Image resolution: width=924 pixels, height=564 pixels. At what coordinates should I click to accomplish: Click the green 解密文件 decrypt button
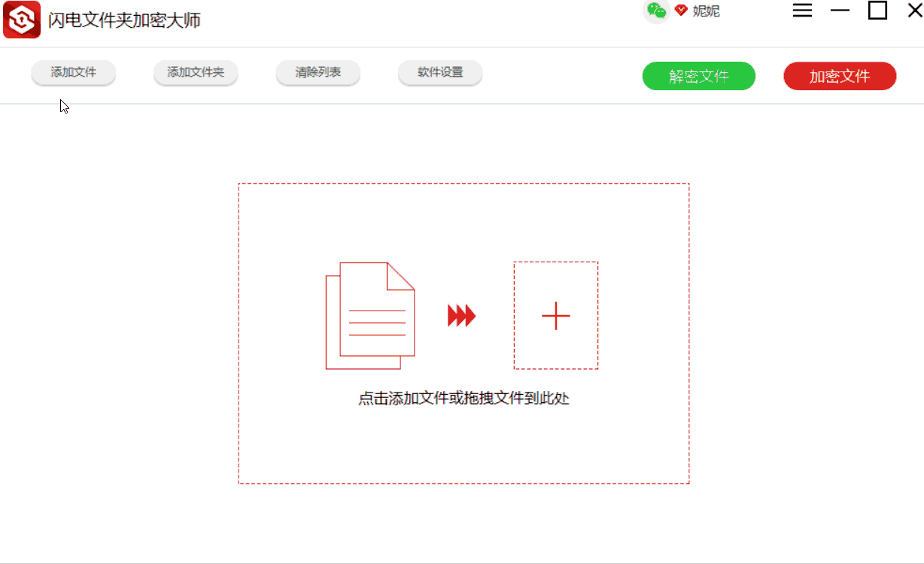click(698, 76)
